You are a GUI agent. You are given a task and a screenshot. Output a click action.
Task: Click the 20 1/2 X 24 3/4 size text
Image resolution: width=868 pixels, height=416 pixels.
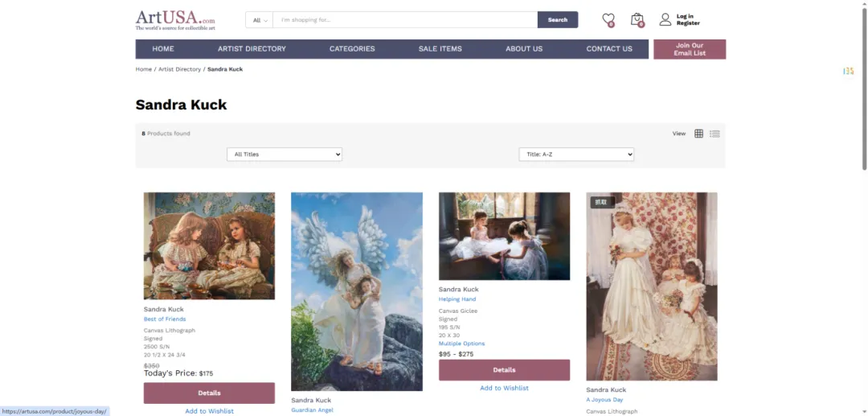[x=166, y=355]
